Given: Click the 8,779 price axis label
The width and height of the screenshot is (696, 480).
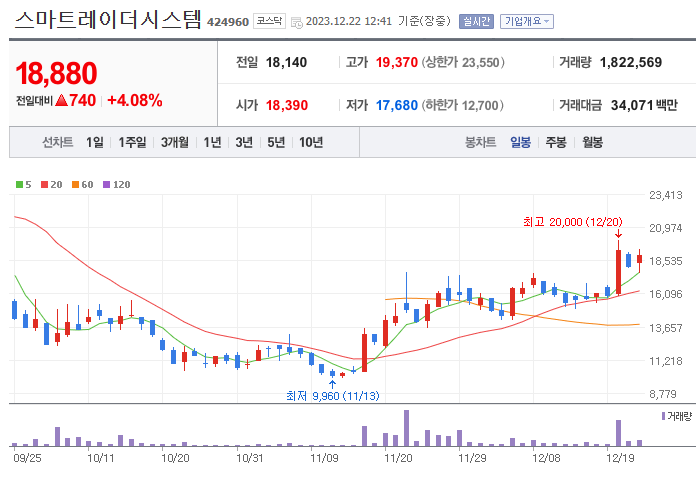Looking at the screenshot, I should (x=663, y=394).
